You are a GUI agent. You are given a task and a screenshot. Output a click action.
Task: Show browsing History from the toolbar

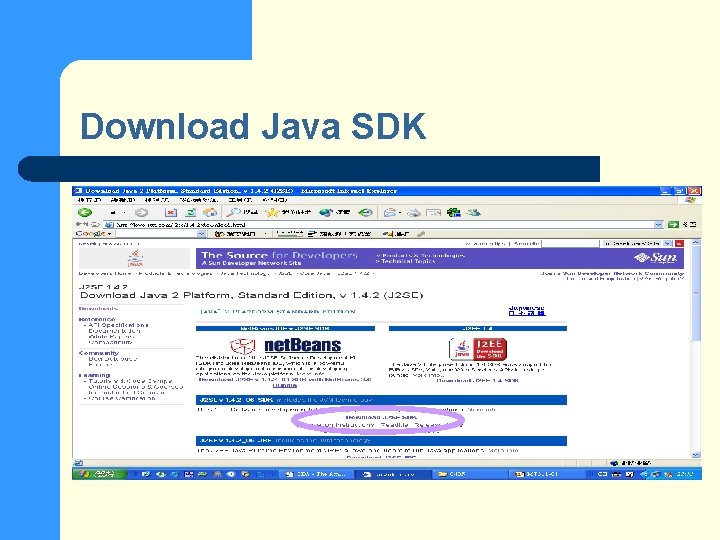pos(366,212)
